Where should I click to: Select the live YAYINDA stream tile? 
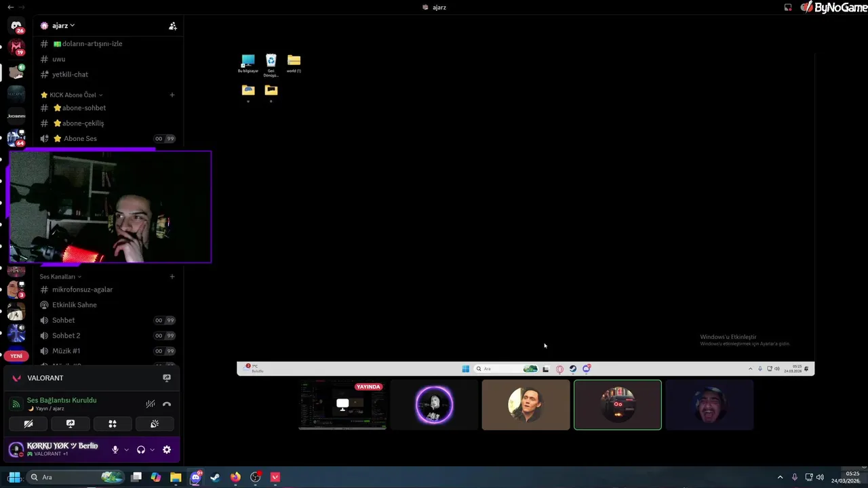[342, 405]
